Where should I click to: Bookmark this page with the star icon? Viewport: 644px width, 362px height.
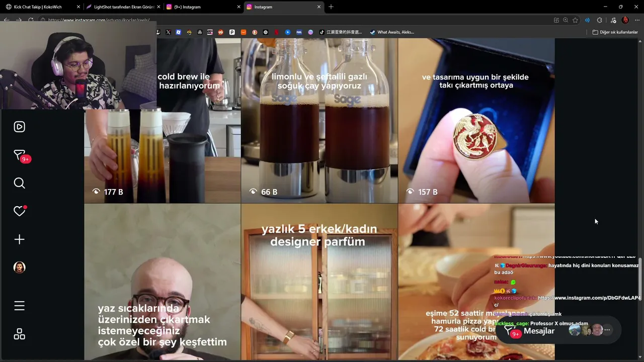tap(575, 20)
